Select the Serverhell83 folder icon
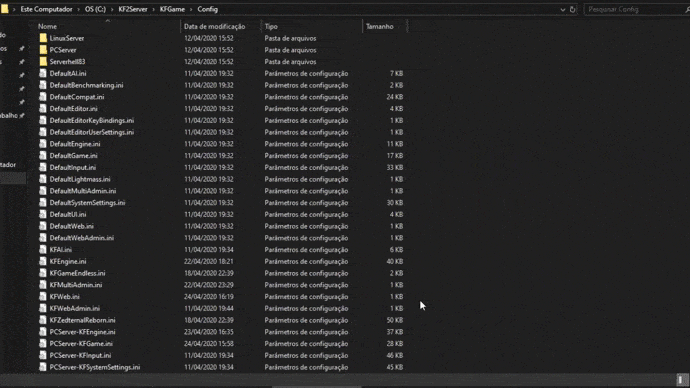Viewport: 690px width, 388px height. (43, 62)
